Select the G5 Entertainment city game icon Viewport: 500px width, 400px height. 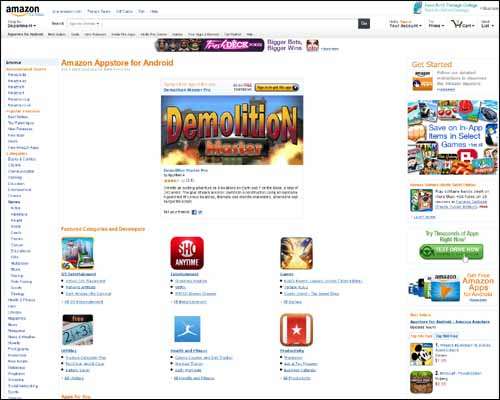coord(78,253)
